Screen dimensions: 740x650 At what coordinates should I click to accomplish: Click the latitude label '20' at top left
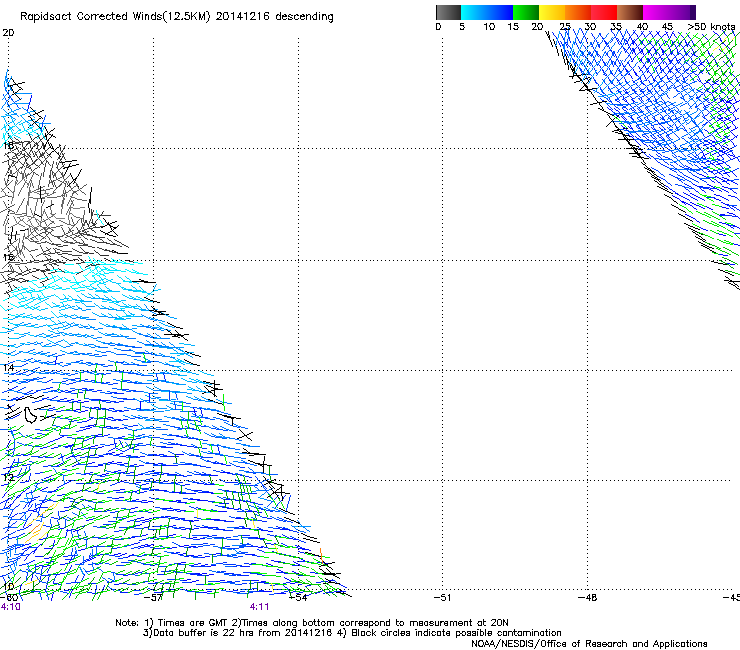[x=8, y=33]
